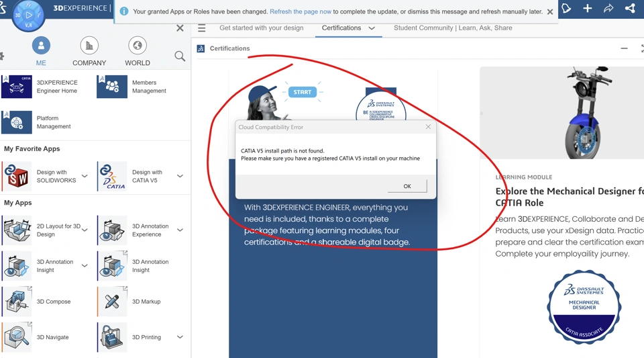This screenshot has width=644, height=358.
Task: Close the apps side panel
Action: [x=180, y=28]
